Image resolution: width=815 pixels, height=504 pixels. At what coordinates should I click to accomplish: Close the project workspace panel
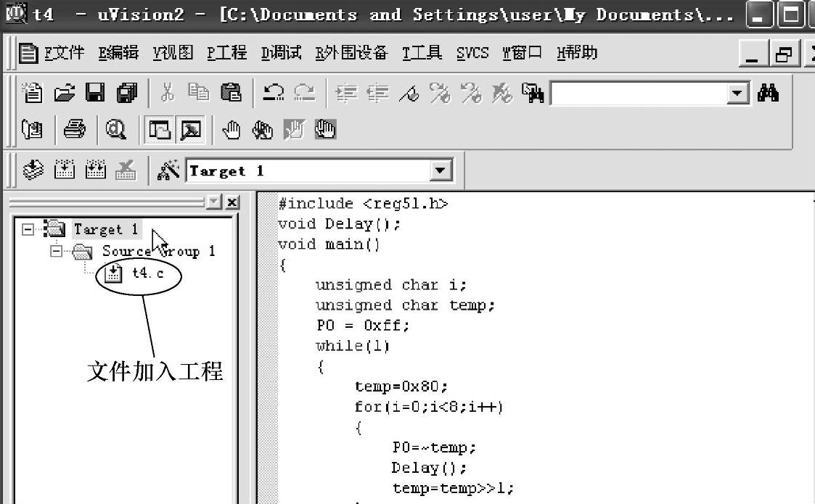click(232, 203)
